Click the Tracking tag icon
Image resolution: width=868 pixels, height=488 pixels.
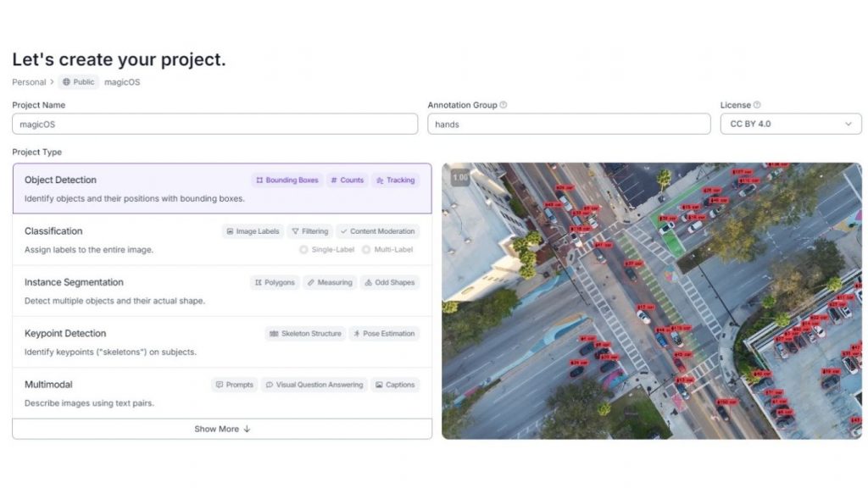(x=381, y=180)
